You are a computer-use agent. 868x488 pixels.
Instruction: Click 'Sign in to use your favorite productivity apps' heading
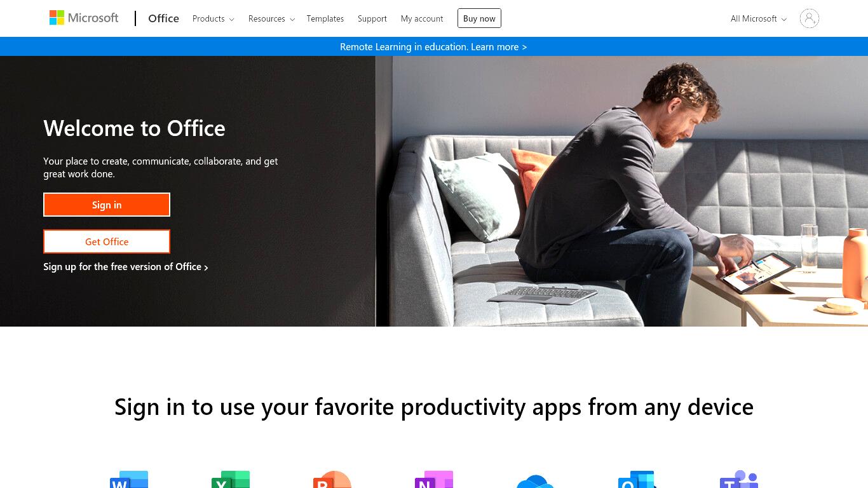coord(434,407)
